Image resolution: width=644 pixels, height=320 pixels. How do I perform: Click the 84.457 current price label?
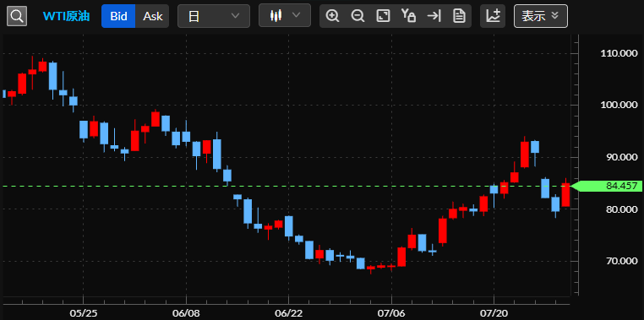click(607, 187)
